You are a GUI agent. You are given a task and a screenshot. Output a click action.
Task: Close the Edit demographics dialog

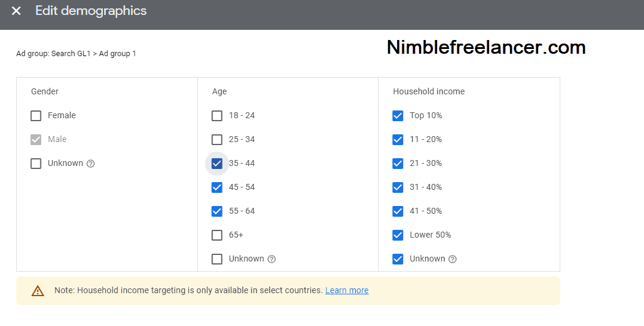tap(16, 11)
